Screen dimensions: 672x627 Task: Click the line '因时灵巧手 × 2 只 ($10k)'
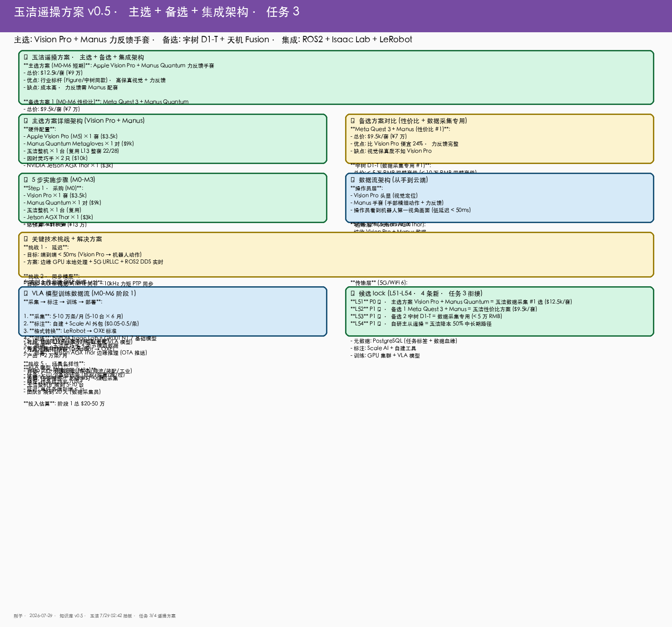(55, 158)
